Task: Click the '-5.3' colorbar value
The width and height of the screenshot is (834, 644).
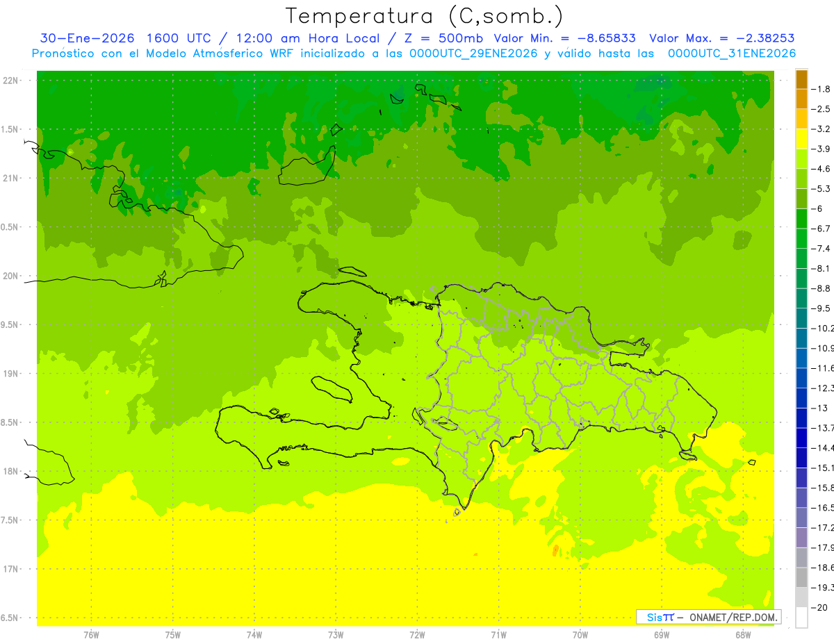Action: tap(821, 189)
